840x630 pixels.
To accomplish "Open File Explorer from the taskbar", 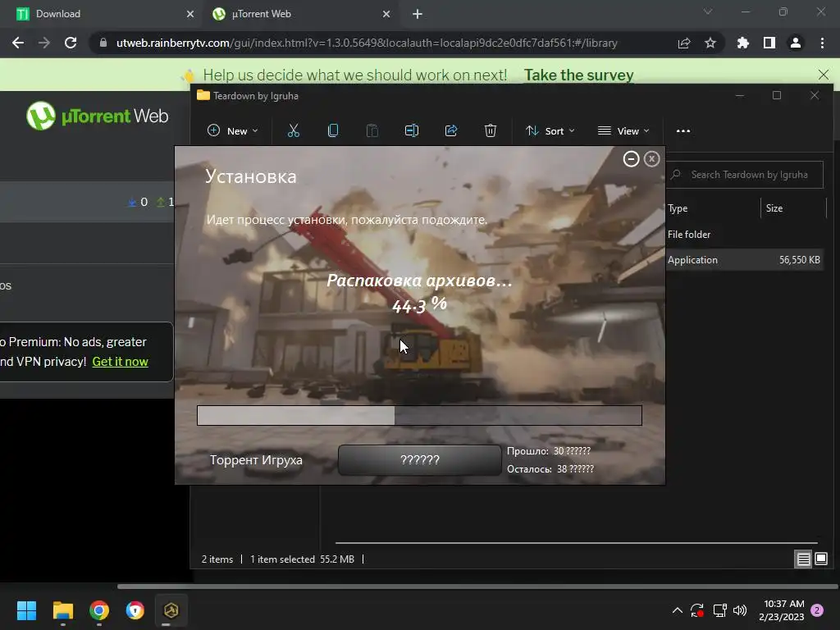I will pyautogui.click(x=62, y=610).
